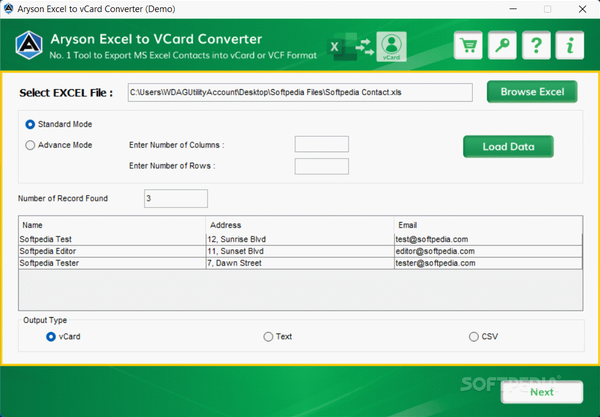600x417 pixels.
Task: Click the Load Data button
Action: (508, 147)
